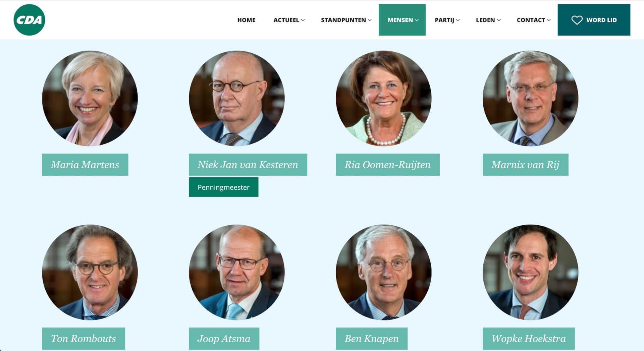Click Ria Oomen-Ruijten portrait photo
This screenshot has height=351, width=644.
(384, 98)
